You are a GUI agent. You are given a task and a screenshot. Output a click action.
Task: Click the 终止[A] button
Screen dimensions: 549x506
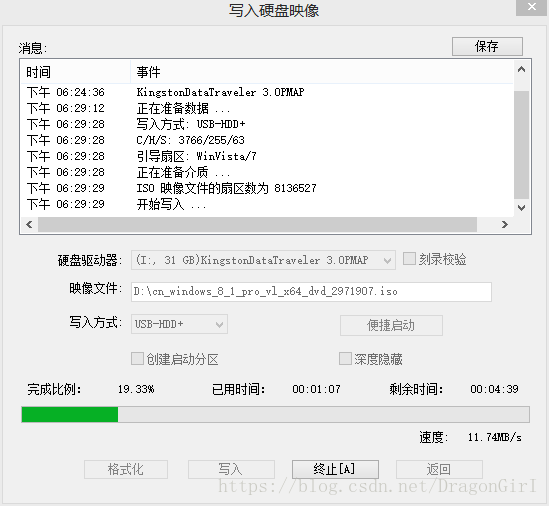pyautogui.click(x=335, y=469)
